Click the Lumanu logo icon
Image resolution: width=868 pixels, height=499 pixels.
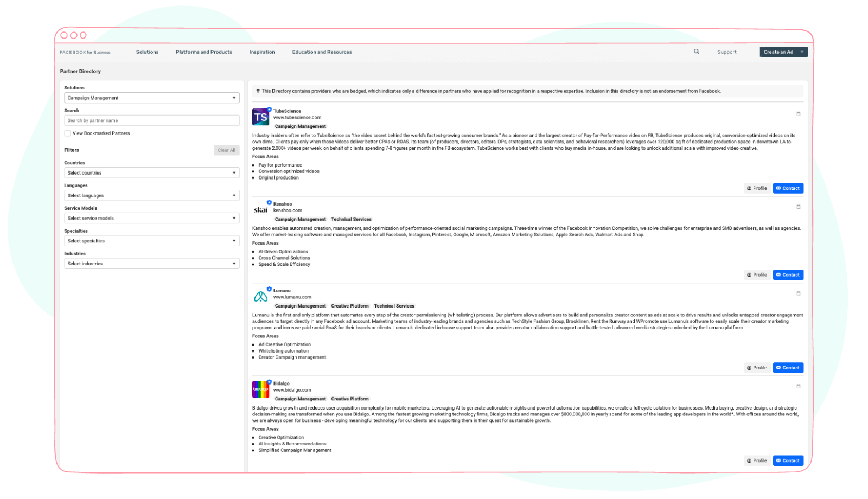pyautogui.click(x=260, y=297)
